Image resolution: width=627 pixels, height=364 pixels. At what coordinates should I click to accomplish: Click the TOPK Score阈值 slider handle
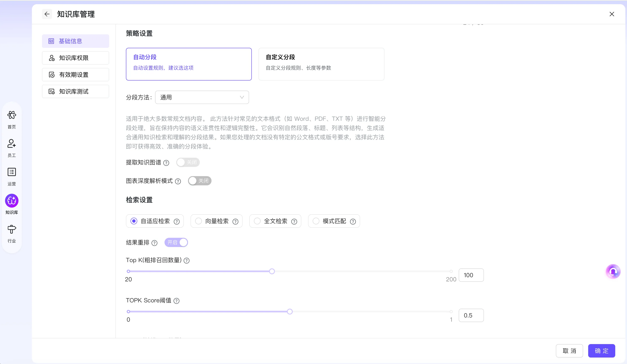point(290,312)
